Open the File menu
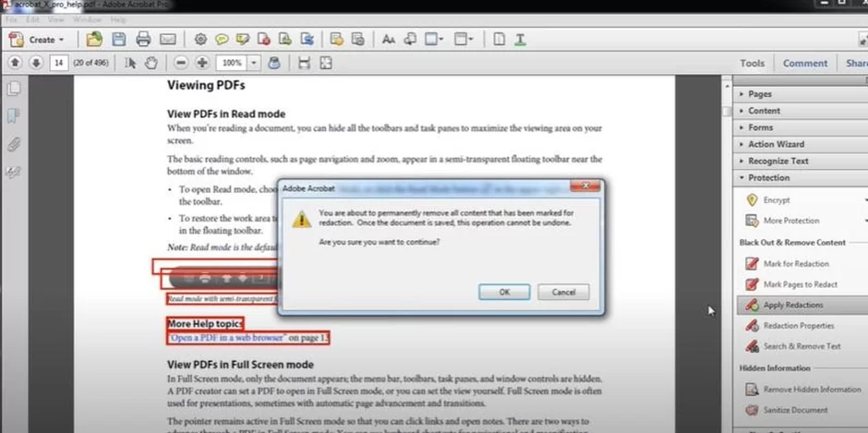 point(11,19)
